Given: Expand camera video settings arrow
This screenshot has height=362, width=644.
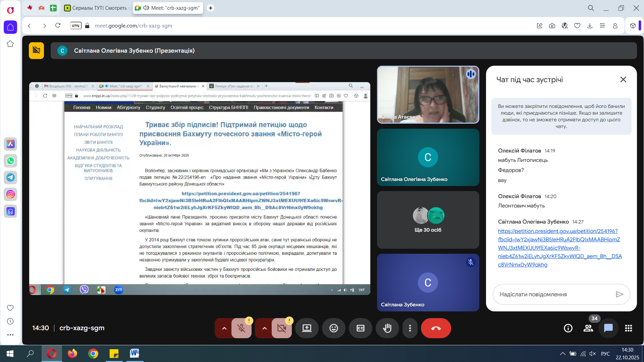Looking at the screenshot, I should pyautogui.click(x=264, y=328).
